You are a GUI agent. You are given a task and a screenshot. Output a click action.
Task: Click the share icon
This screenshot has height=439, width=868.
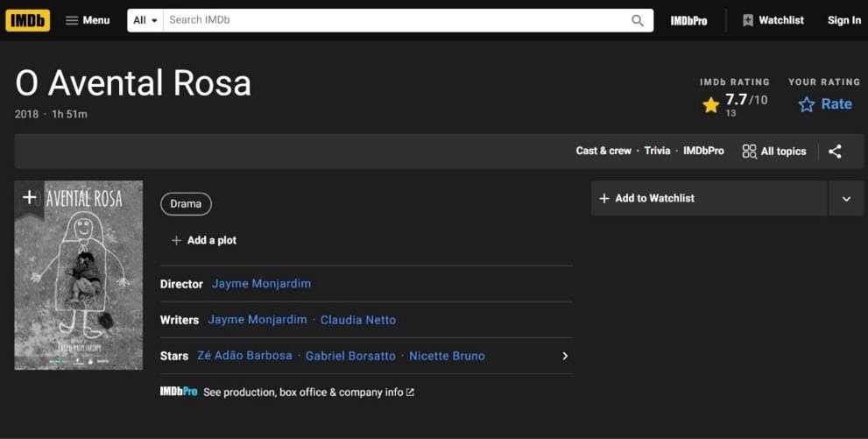pyautogui.click(x=835, y=151)
